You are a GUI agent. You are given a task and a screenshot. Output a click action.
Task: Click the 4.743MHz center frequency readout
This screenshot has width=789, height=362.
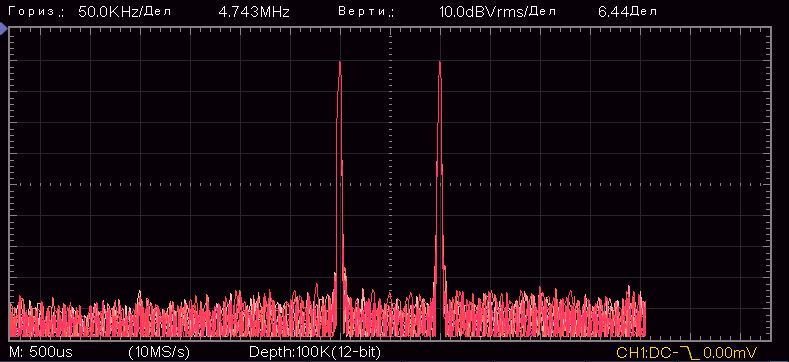pyautogui.click(x=254, y=12)
